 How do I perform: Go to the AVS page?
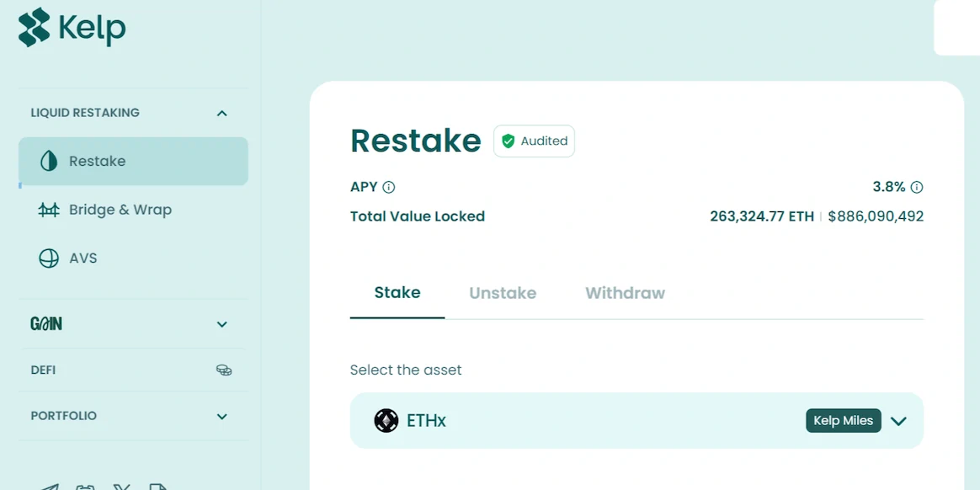pyautogui.click(x=83, y=258)
